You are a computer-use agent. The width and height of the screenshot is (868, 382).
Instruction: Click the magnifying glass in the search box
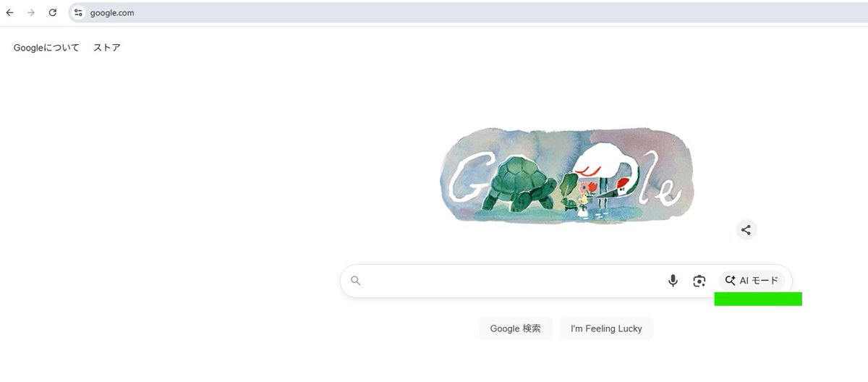point(355,281)
